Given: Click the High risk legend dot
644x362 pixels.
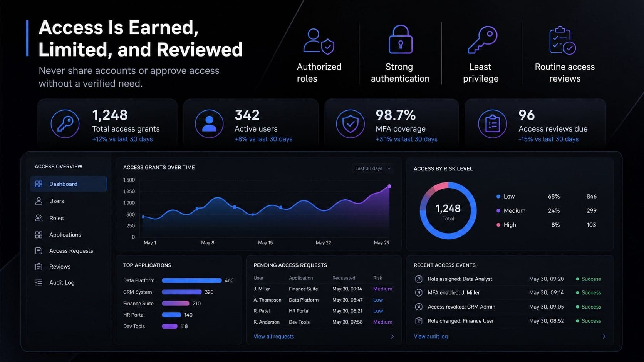Looking at the screenshot, I should click(498, 225).
